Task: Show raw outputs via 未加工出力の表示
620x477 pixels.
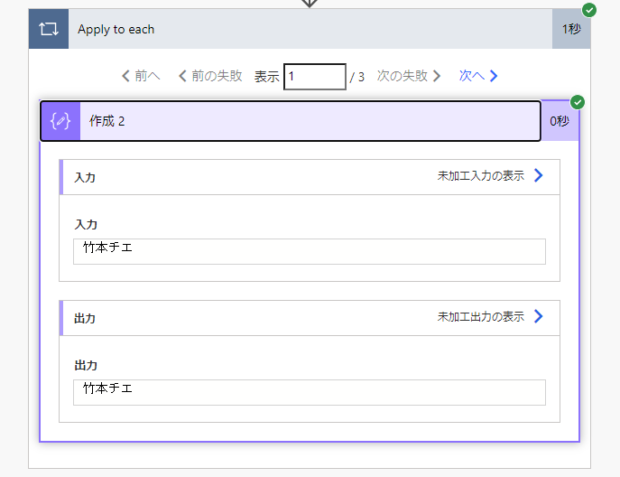Action: point(480,317)
